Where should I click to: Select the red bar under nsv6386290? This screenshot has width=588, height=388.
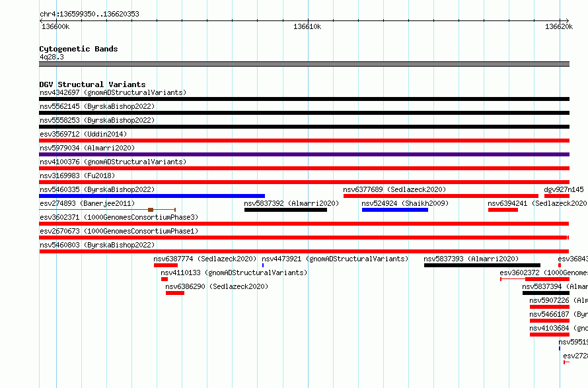(175, 293)
